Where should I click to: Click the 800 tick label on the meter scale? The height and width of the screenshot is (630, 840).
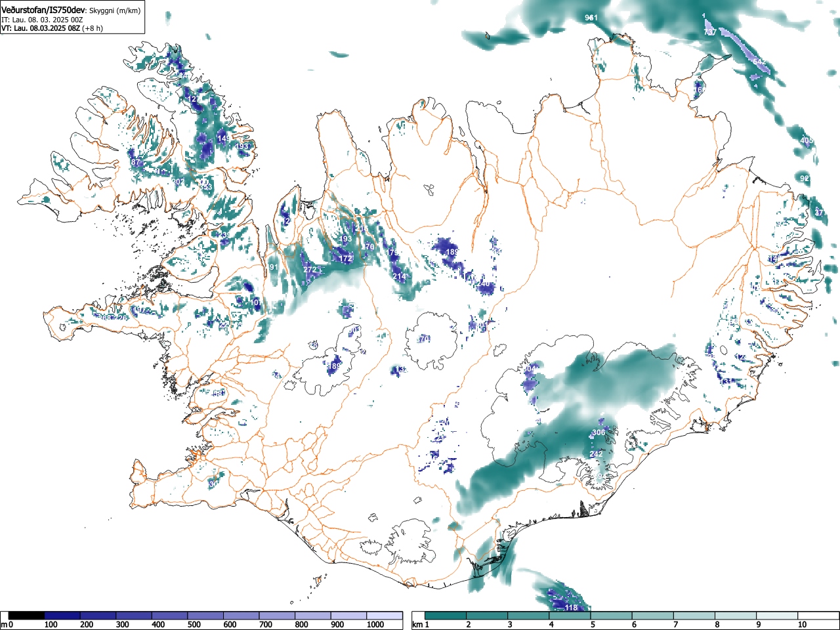301,625
